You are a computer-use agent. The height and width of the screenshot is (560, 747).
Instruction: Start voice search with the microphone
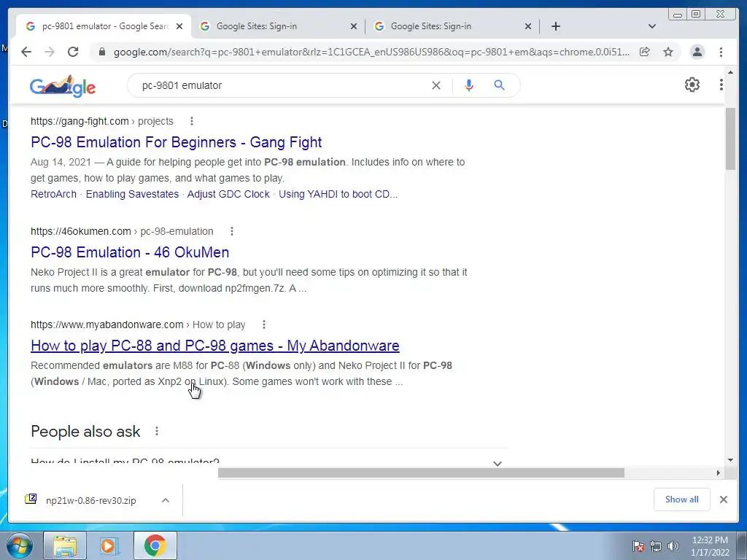tap(469, 85)
